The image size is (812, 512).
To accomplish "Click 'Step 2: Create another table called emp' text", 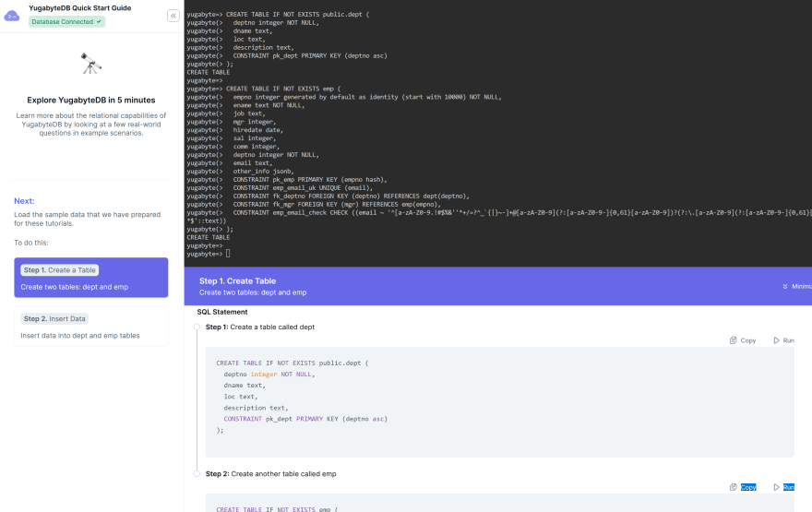I will (271, 473).
